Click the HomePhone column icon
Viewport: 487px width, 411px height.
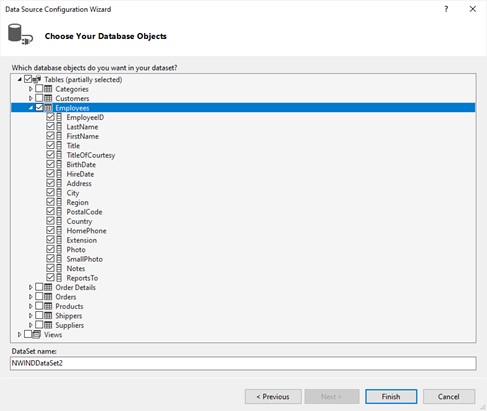tap(59, 231)
